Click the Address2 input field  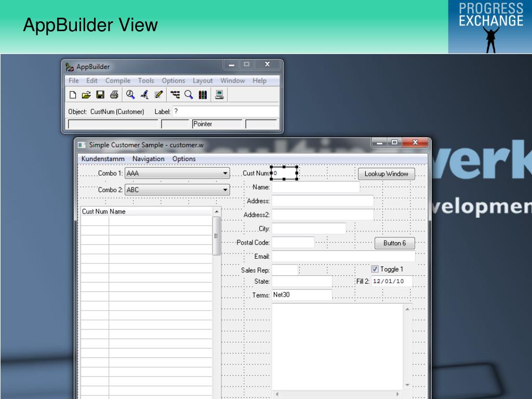tap(323, 215)
